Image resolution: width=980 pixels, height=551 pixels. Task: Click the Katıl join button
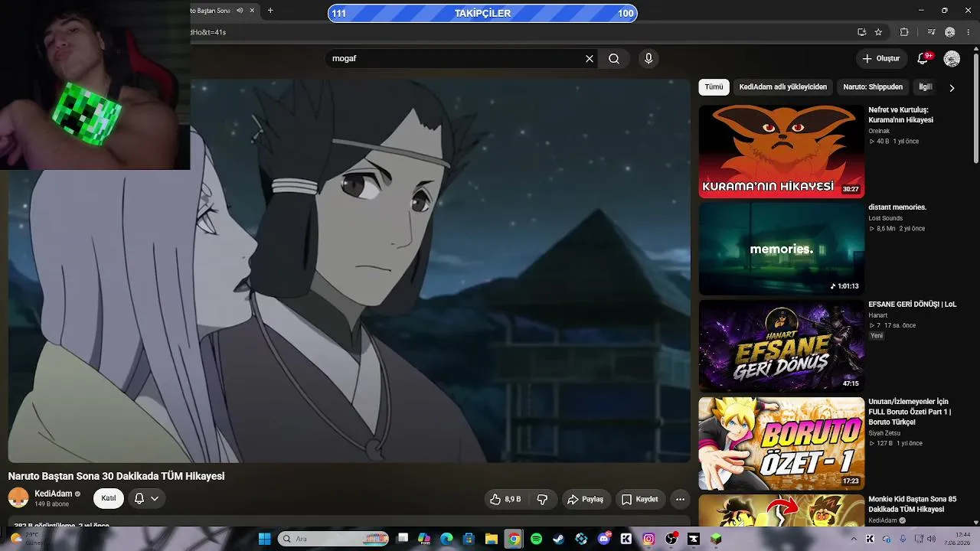coord(109,498)
